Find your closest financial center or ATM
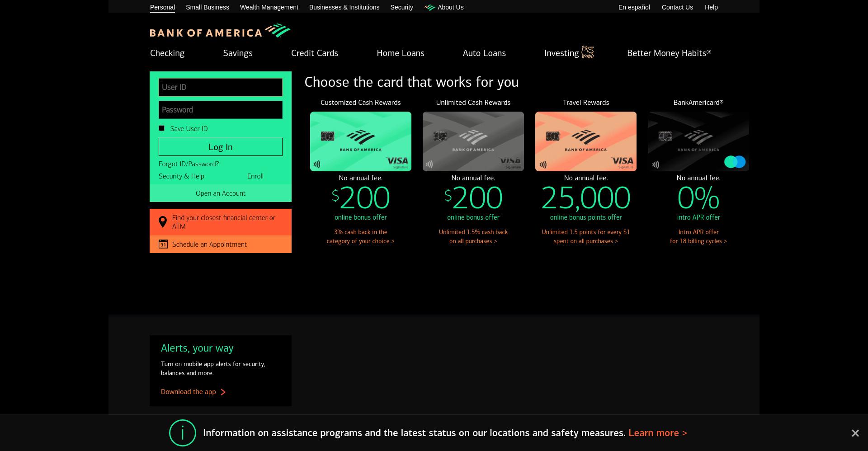Screen dimensions: 868x451 point(221,222)
